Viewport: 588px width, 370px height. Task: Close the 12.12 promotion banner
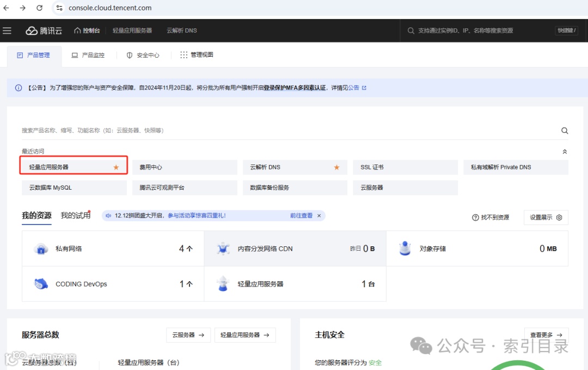pos(319,216)
